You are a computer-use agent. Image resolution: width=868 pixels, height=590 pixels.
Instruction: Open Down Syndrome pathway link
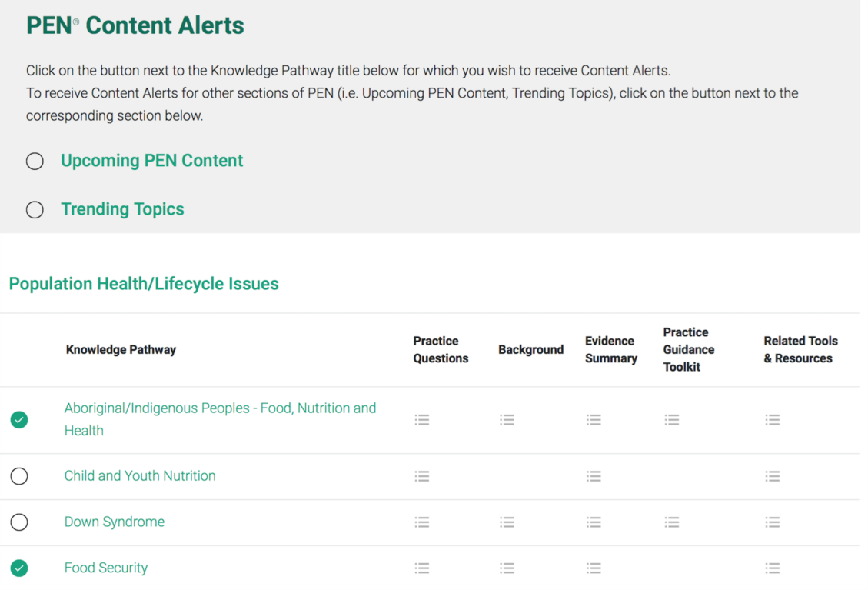[114, 522]
